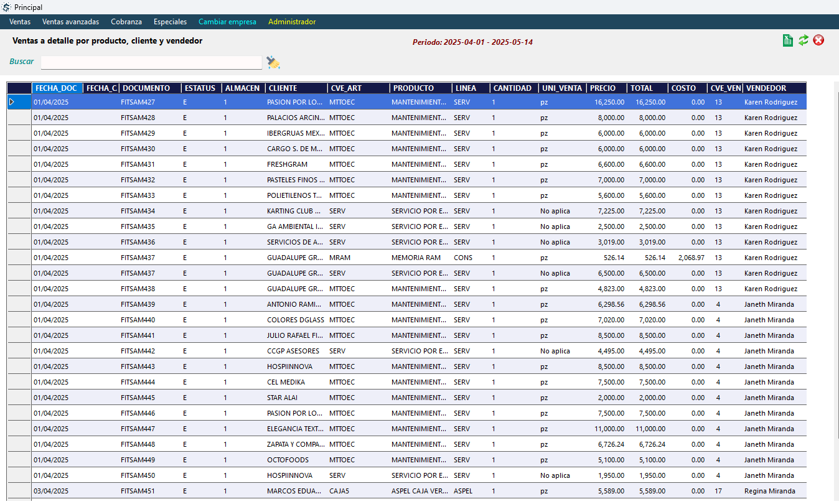839x504 pixels.
Task: Close the report using the red X icon
Action: (x=818, y=40)
